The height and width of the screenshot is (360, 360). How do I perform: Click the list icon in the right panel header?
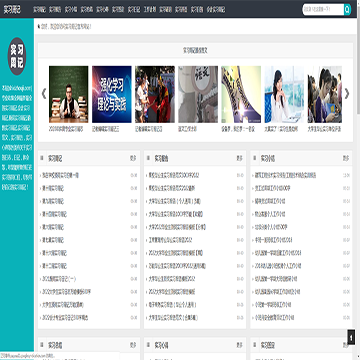pos(255,158)
